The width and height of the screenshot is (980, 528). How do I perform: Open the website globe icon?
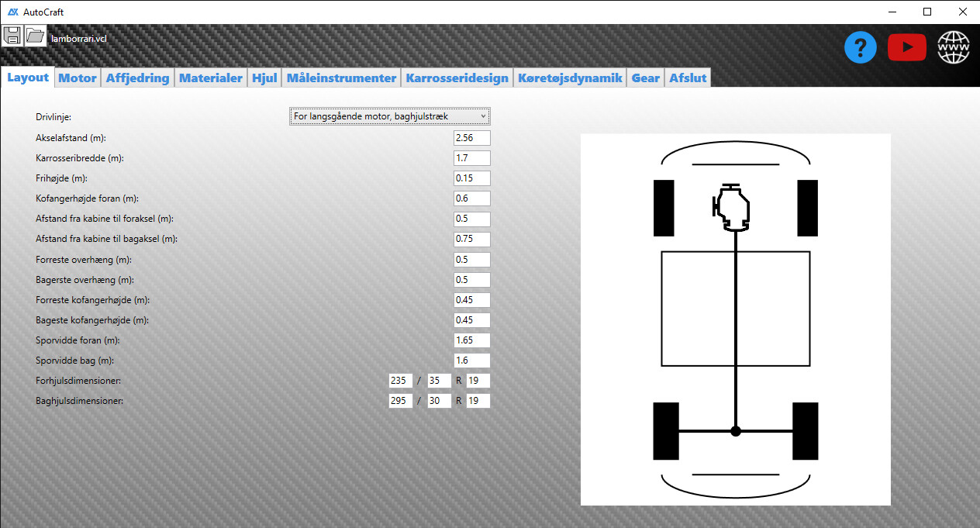(954, 48)
